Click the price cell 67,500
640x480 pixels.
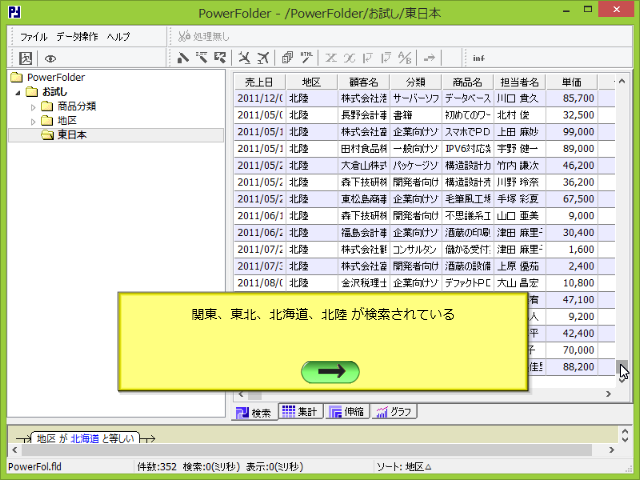coord(572,199)
